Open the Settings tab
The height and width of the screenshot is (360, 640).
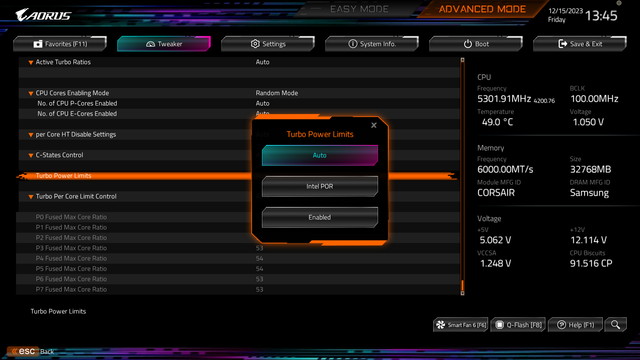click(268, 44)
